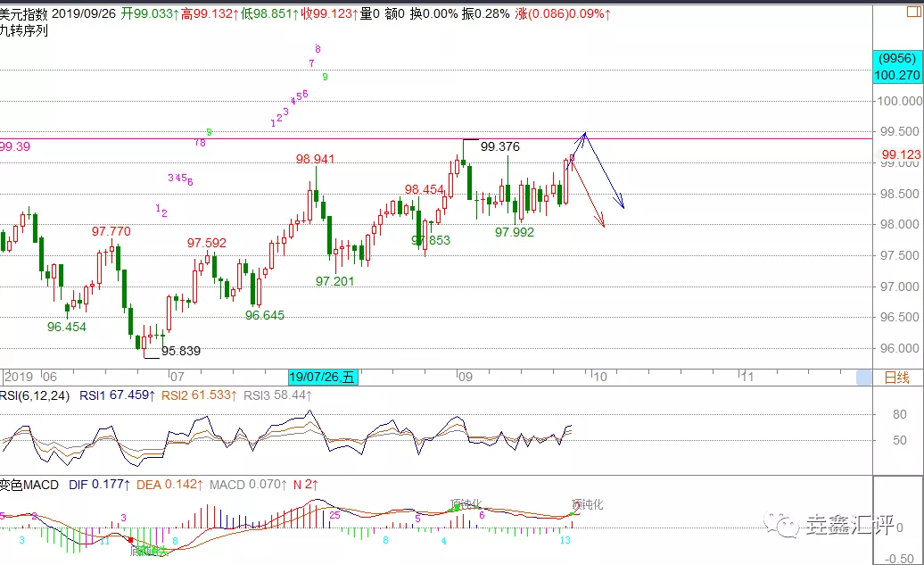This screenshot has height=565, width=924.
Task: Click the small orange rectangle icon at top right
Action: tap(915, 12)
